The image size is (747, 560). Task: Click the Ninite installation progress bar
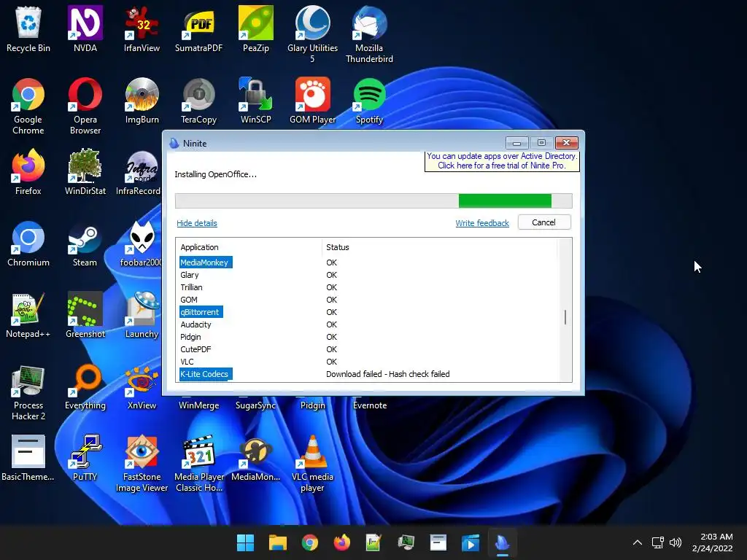(x=373, y=201)
